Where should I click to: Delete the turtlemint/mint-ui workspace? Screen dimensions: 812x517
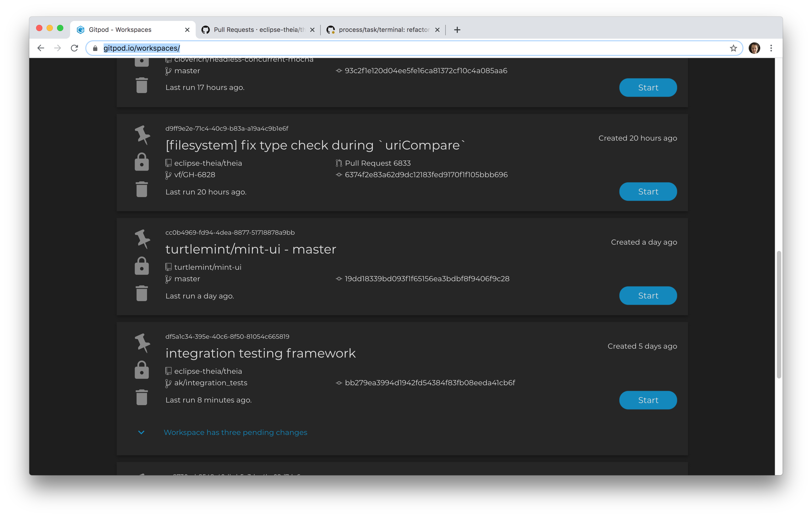[x=142, y=293]
